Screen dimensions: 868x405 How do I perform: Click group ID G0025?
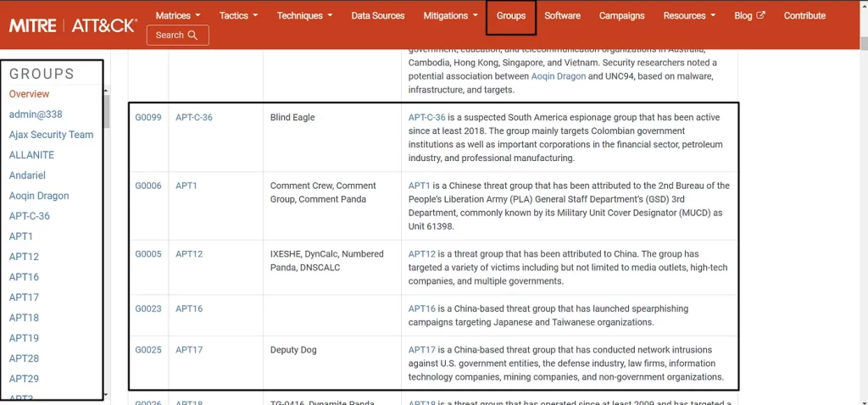tap(148, 350)
